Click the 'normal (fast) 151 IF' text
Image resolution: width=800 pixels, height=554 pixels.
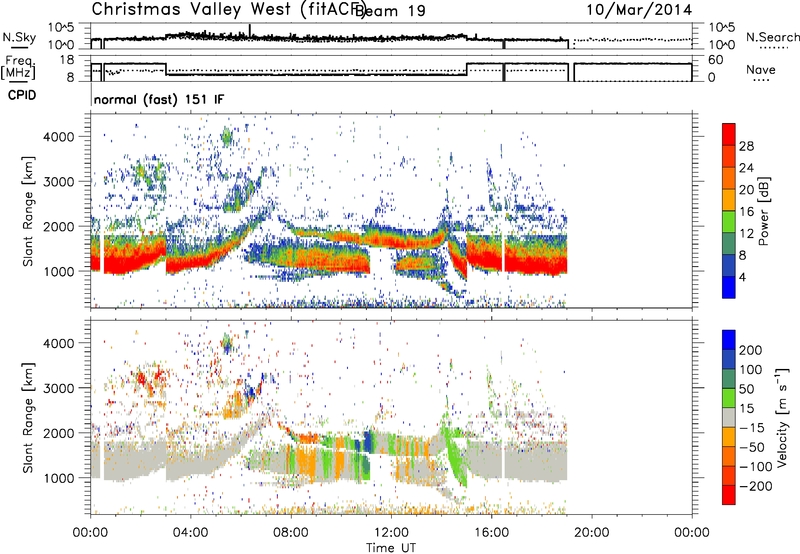[x=159, y=99]
